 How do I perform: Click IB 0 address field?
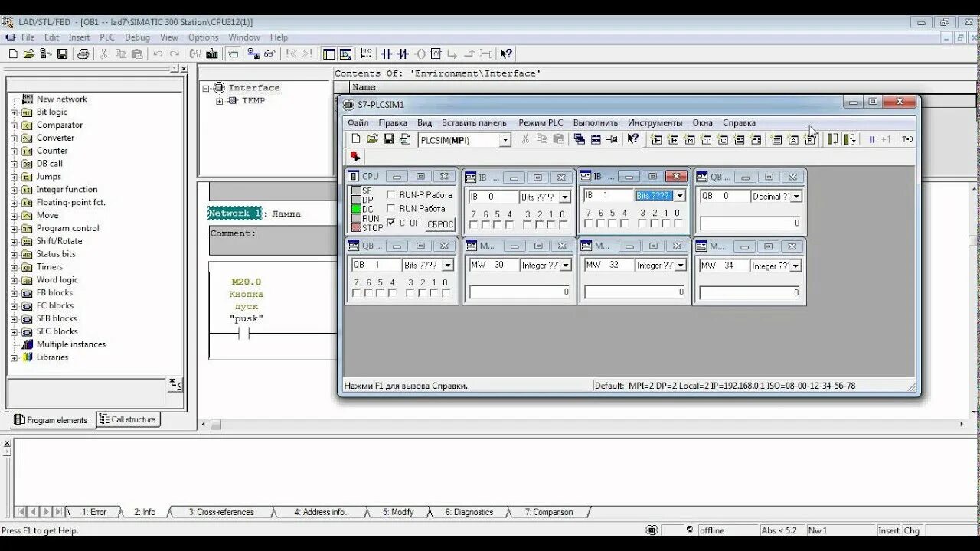point(492,197)
